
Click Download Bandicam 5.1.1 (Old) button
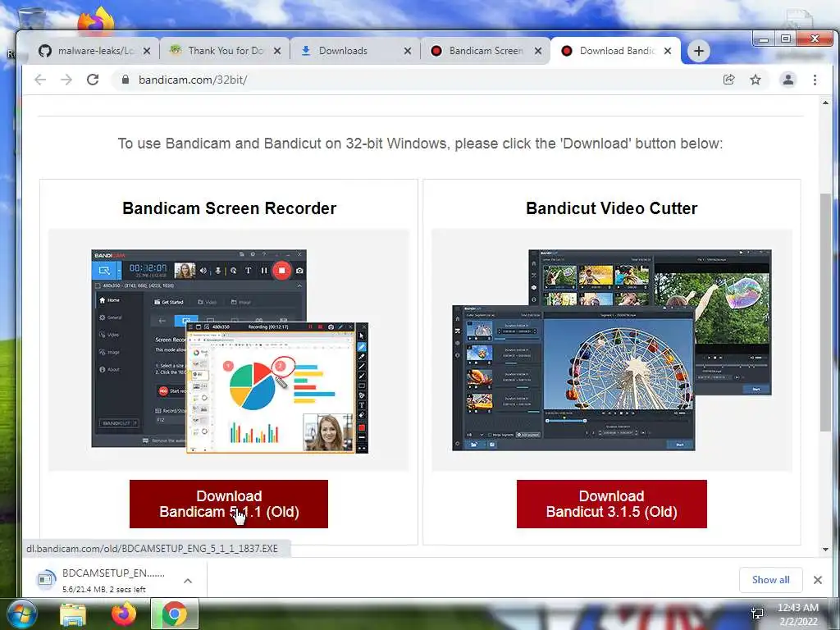click(x=229, y=504)
